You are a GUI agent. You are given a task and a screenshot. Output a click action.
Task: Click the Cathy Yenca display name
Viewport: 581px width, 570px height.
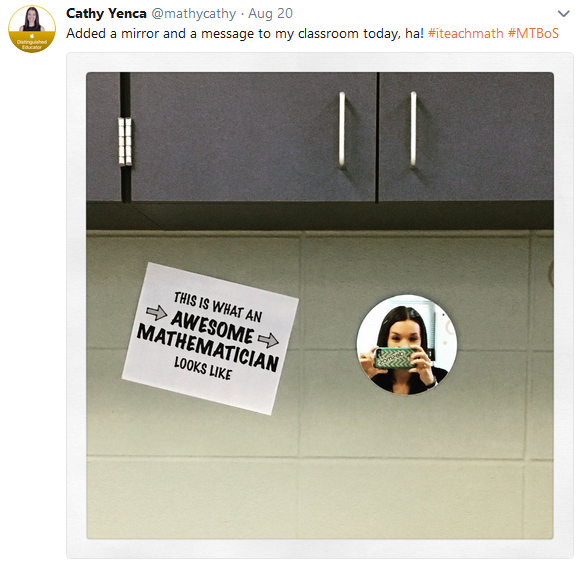pyautogui.click(x=106, y=14)
